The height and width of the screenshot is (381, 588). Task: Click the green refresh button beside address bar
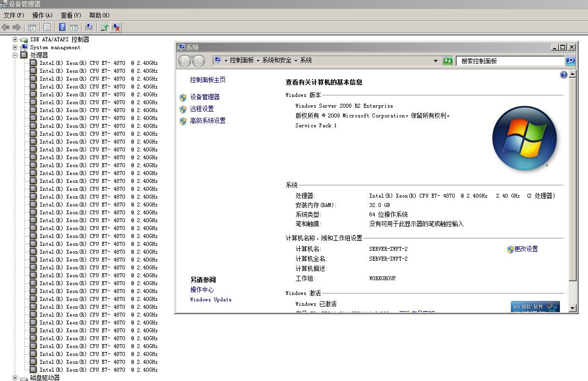click(x=448, y=61)
